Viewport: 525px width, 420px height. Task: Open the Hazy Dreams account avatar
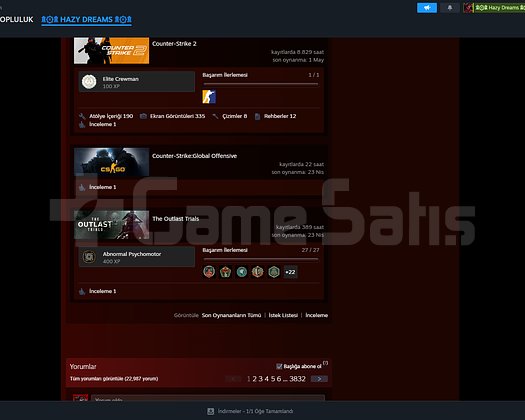468,8
